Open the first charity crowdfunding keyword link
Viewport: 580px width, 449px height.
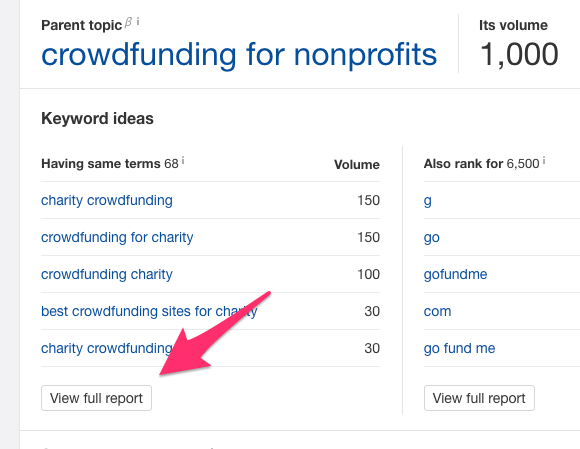pos(107,200)
